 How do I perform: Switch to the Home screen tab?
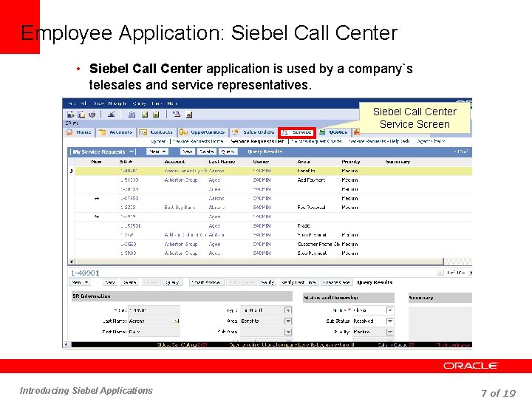tap(79, 132)
